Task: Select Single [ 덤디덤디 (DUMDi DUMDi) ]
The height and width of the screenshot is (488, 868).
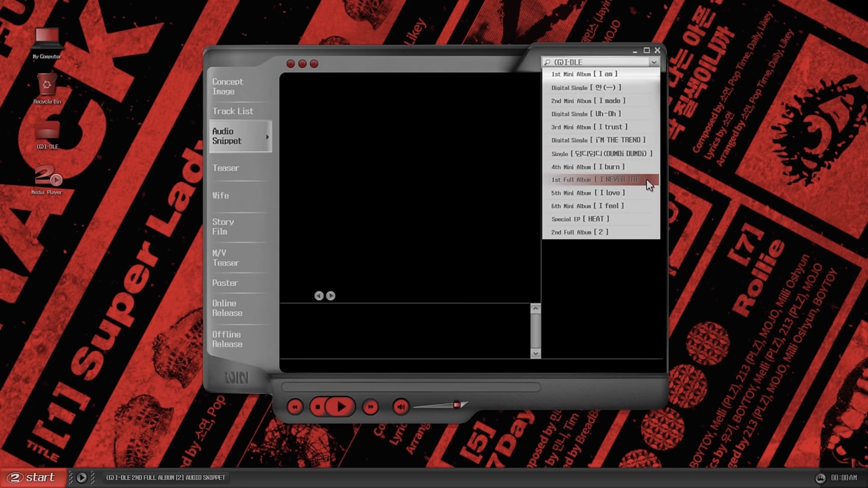Action: click(601, 154)
